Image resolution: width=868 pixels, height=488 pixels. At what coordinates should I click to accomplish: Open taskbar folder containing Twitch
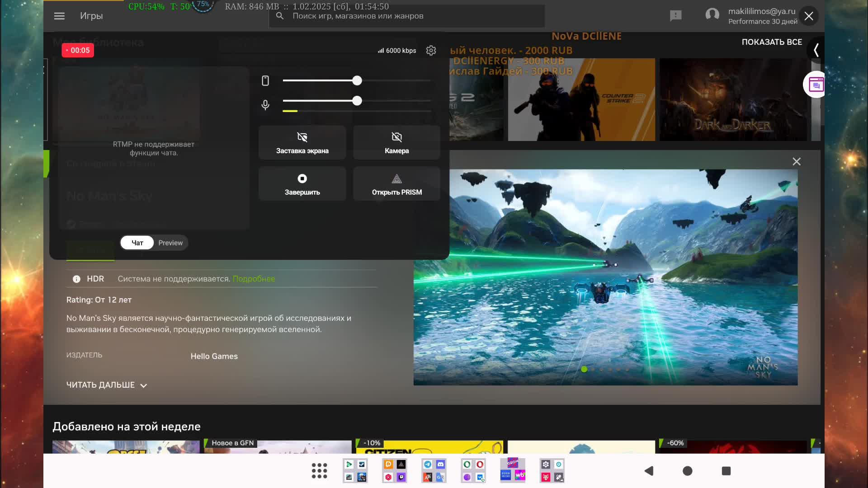tap(395, 471)
